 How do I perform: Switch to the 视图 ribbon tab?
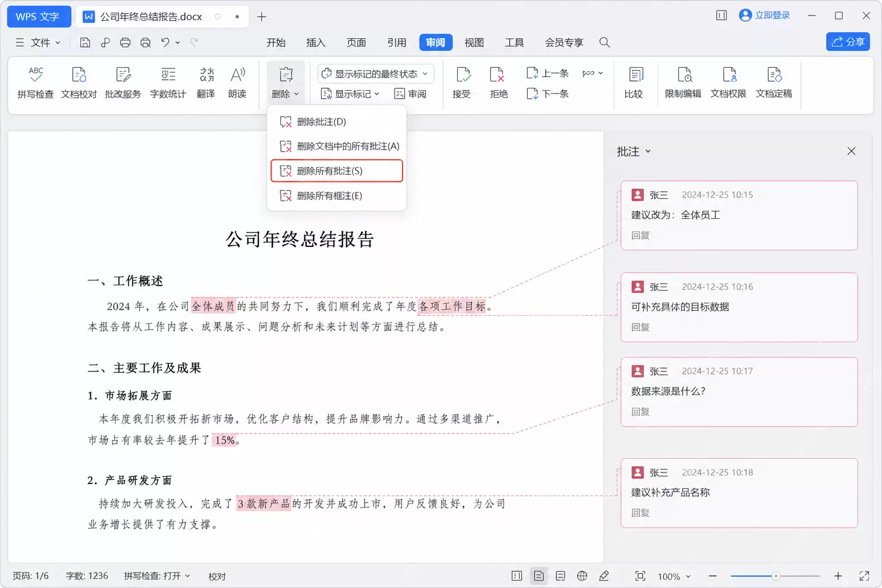pos(474,42)
